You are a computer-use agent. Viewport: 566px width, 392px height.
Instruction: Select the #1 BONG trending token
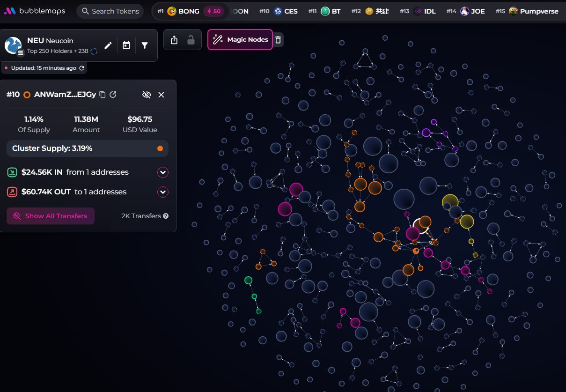(x=184, y=11)
